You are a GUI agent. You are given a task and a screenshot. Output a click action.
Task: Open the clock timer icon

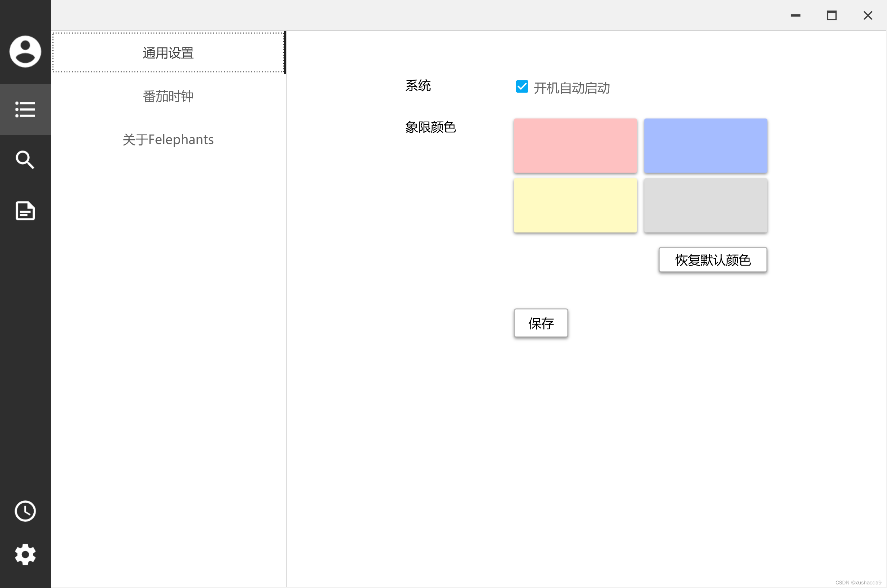[x=25, y=511]
